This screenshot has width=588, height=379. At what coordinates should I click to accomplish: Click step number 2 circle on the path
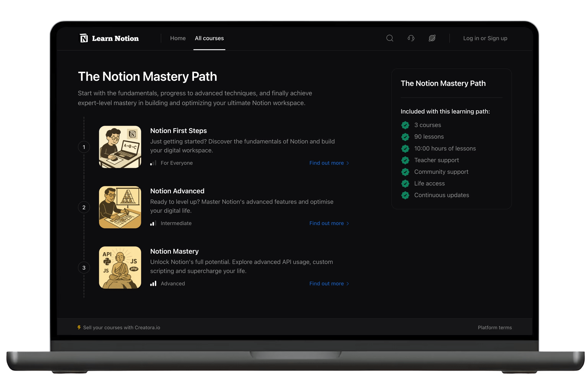click(x=84, y=207)
